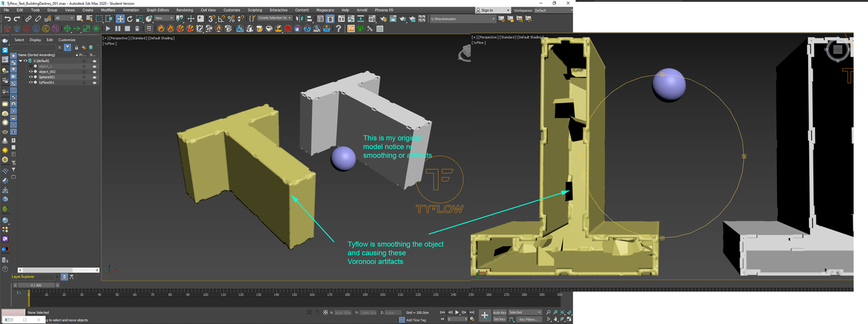
Task: Click the beer mug Phoenix preset icon
Action: [258, 28]
